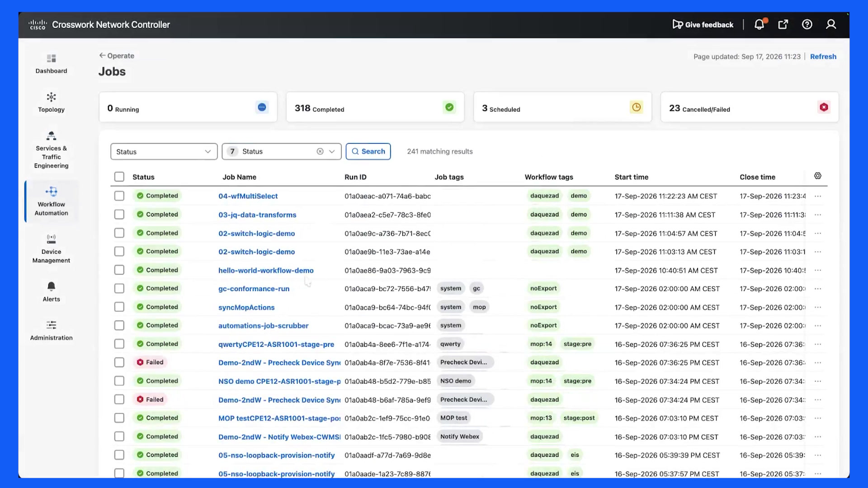Click the Refresh link
Screen dimensions: 868x488
823,56
